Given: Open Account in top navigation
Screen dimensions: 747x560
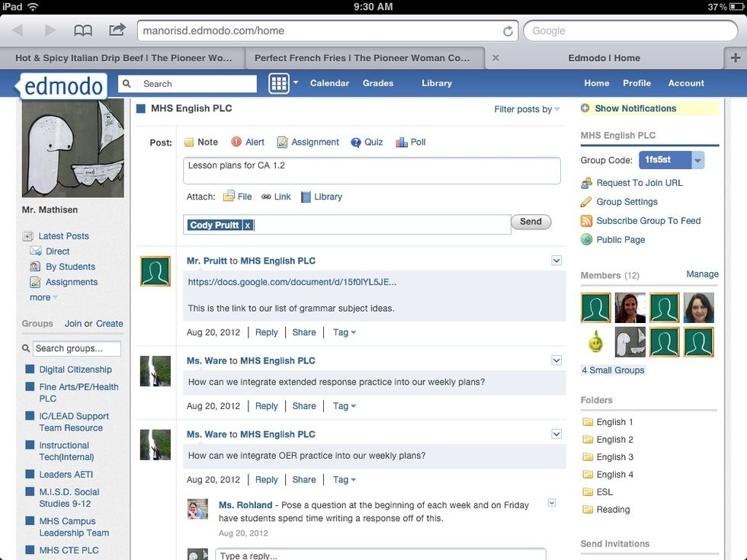Looking at the screenshot, I should click(x=686, y=83).
